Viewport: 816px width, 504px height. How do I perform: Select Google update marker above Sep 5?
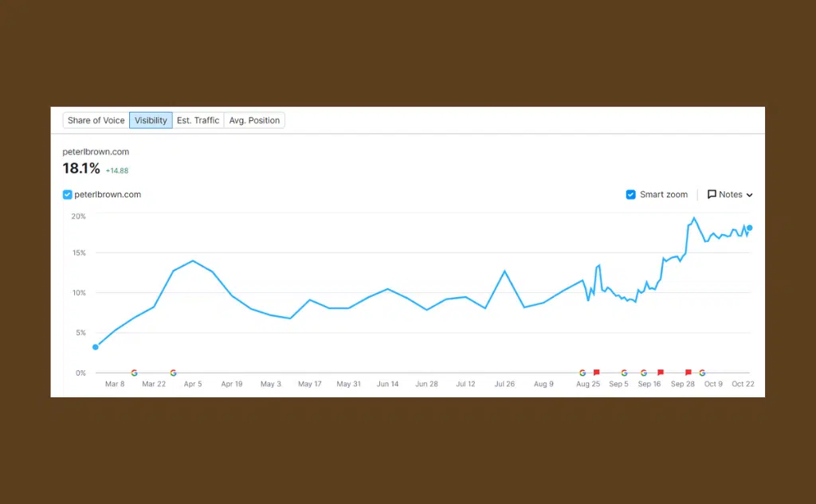tap(624, 373)
